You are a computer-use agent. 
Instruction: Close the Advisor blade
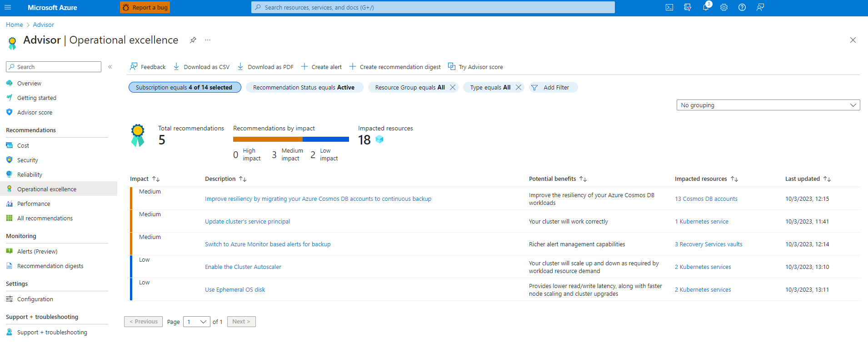pyautogui.click(x=853, y=40)
